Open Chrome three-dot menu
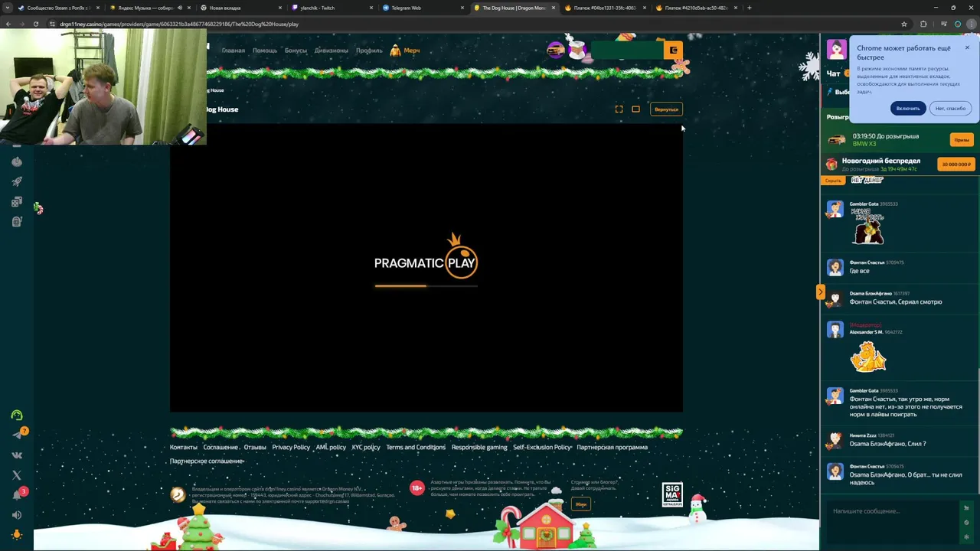Viewport: 980px width, 551px height. [971, 24]
